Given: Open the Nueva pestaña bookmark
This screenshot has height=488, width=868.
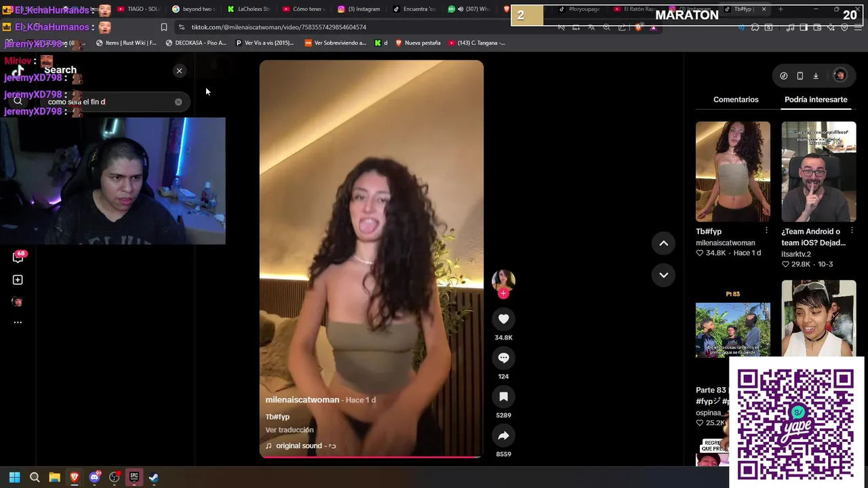Looking at the screenshot, I should pyautogui.click(x=418, y=43).
